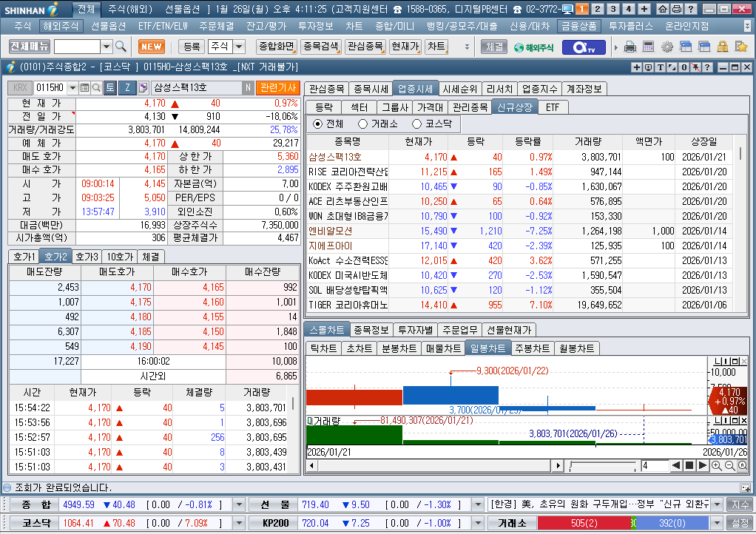
Task: Click the orange 관련기사 button
Action: [278, 88]
